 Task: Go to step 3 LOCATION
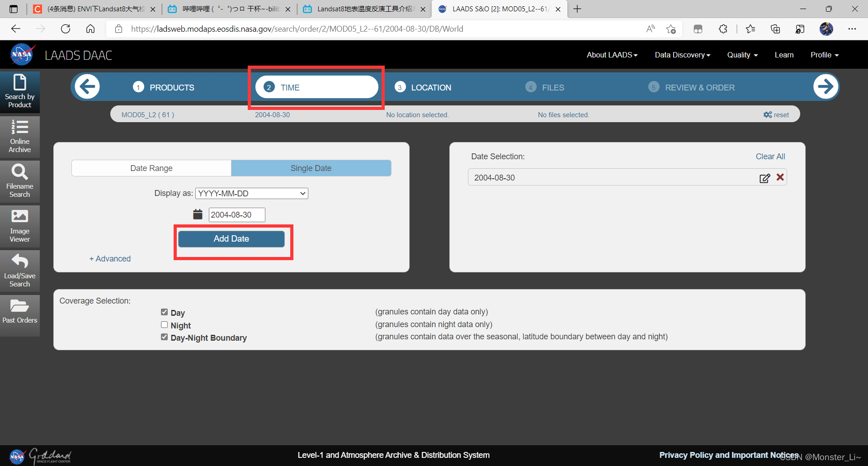click(x=423, y=87)
